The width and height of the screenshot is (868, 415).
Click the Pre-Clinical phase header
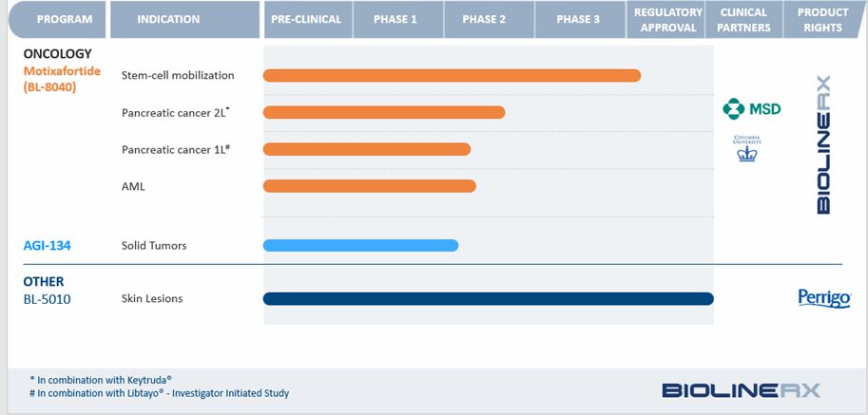coord(306,19)
